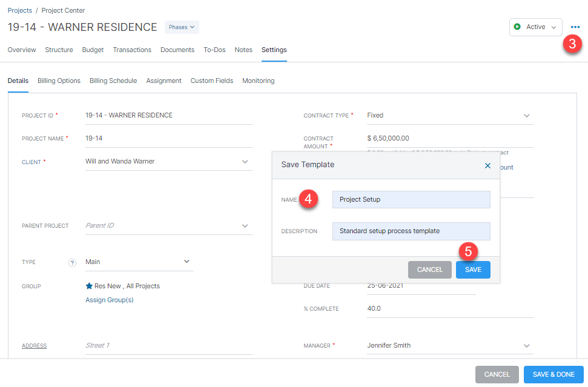Expand the Phases dropdown
This screenshot has height=387, width=588.
coord(182,27)
